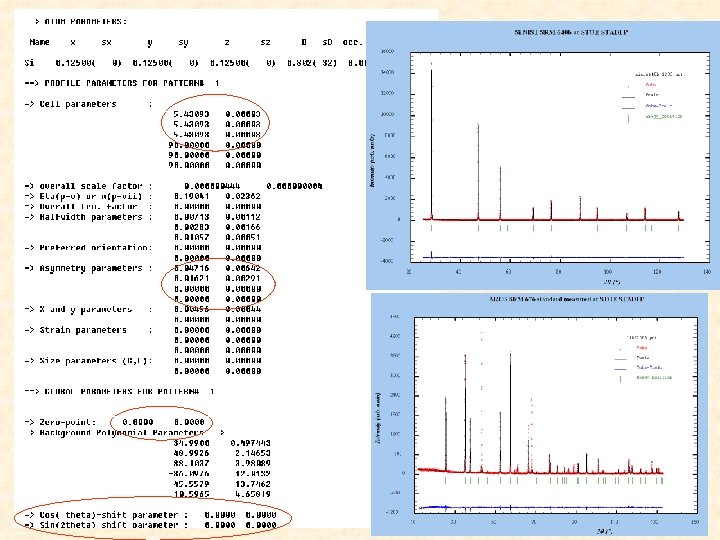Click the background coefficient 10.5965
This screenshot has width=720, height=540.
(191, 494)
